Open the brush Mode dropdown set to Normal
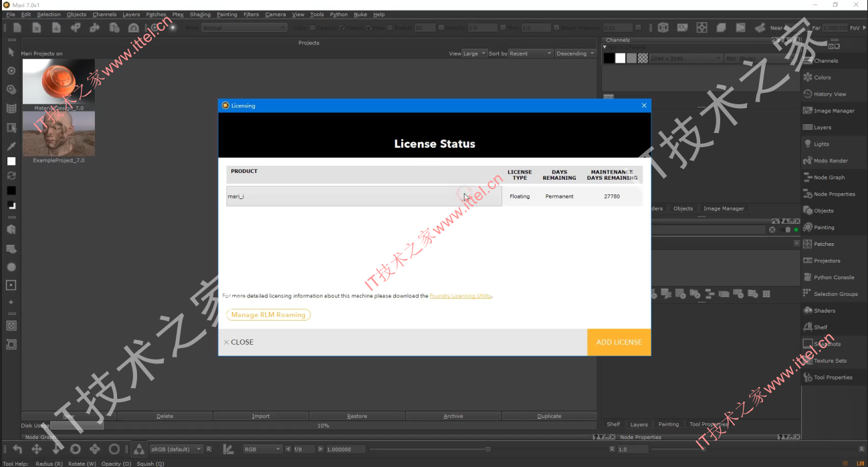Screen dimensions: 868x467 243,27
